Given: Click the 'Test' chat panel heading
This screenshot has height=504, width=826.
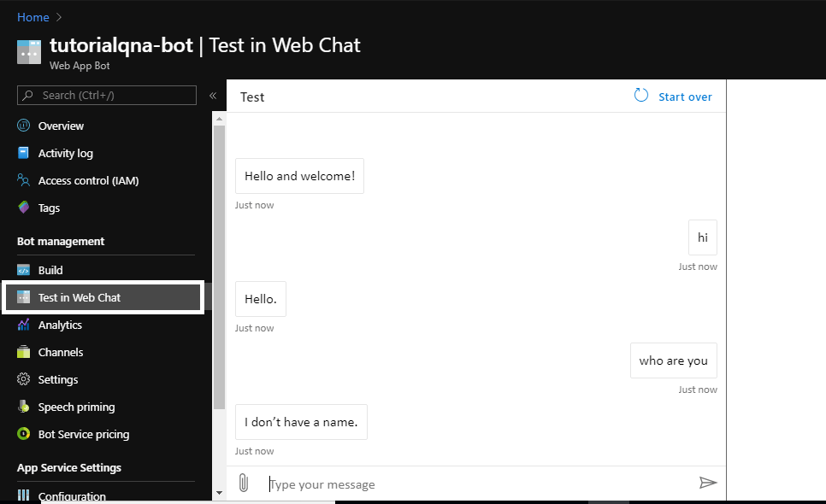Looking at the screenshot, I should [x=252, y=97].
